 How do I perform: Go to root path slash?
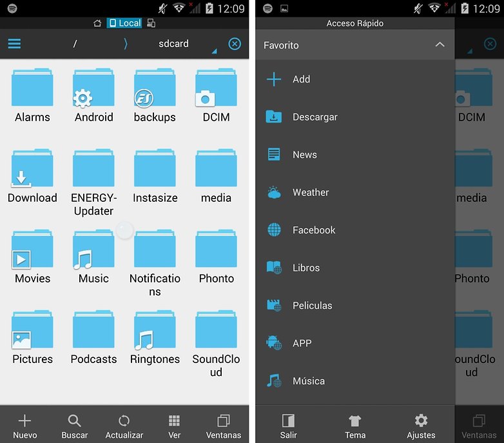tap(75, 44)
